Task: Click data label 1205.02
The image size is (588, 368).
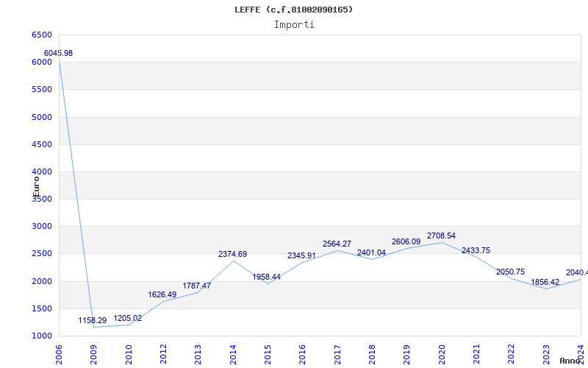Action: pyautogui.click(x=127, y=319)
